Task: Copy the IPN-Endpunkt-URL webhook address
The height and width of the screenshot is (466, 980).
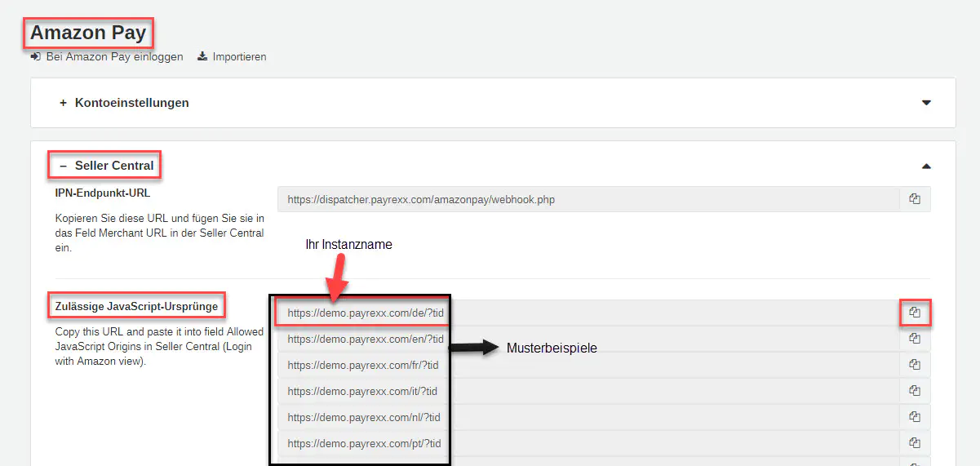Action: pos(915,199)
